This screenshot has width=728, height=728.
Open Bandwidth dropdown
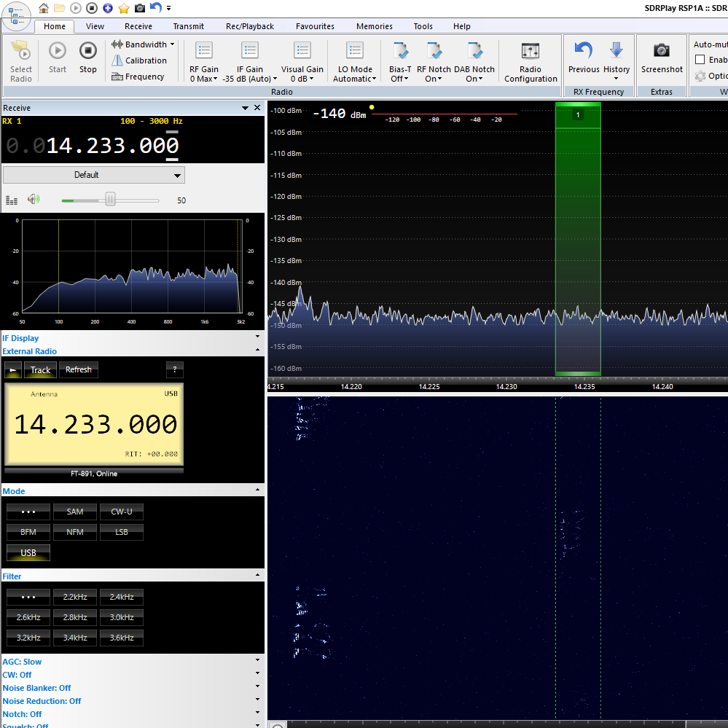(x=143, y=44)
